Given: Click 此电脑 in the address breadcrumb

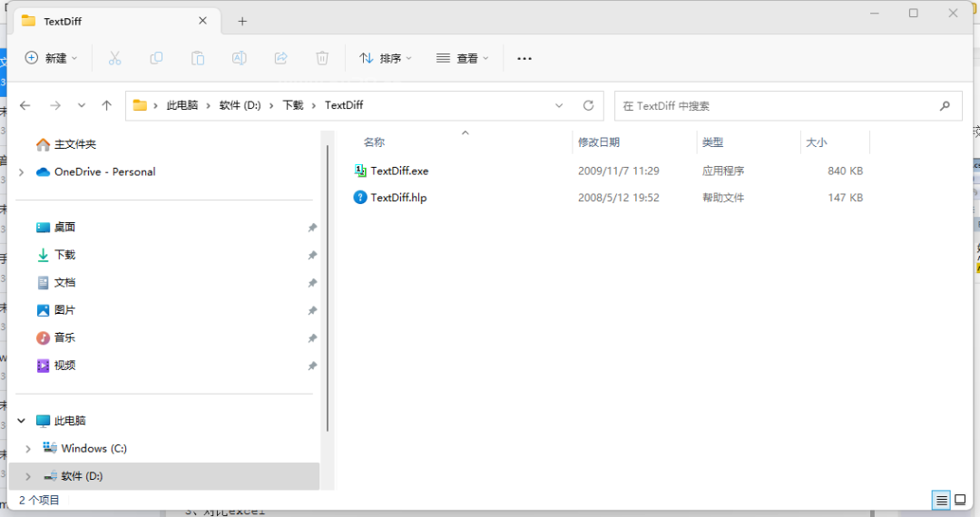Looking at the screenshot, I should point(181,105).
